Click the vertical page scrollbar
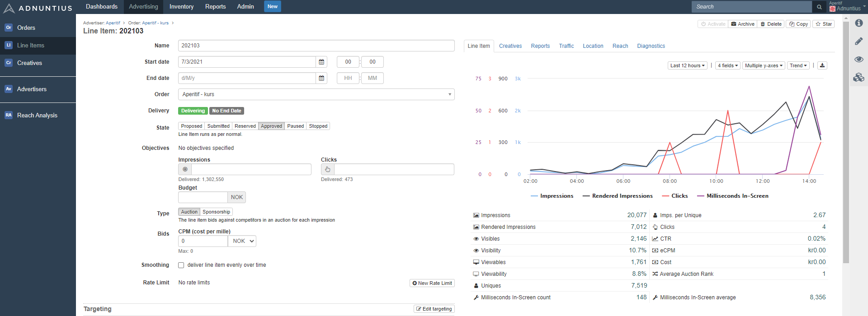Image resolution: width=868 pixels, height=316 pixels. (x=846, y=135)
